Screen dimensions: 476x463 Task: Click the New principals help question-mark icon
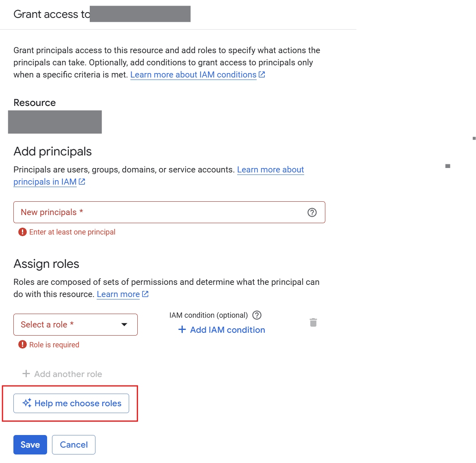point(312,212)
